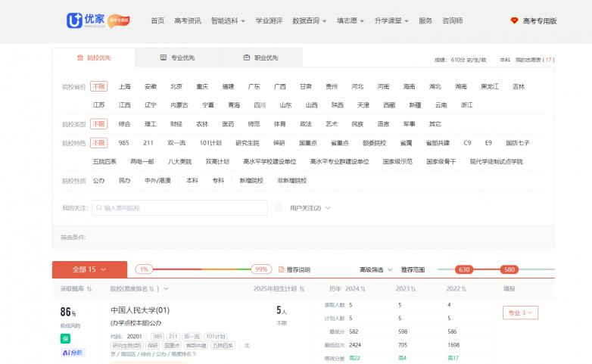Click the AI分析 badge icon
The height and width of the screenshot is (364, 592).
[72, 353]
